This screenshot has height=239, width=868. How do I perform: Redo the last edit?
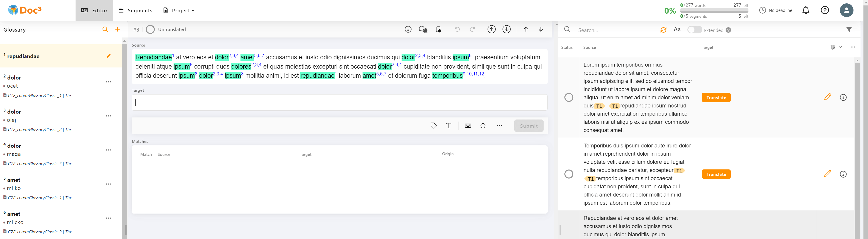[x=473, y=29]
